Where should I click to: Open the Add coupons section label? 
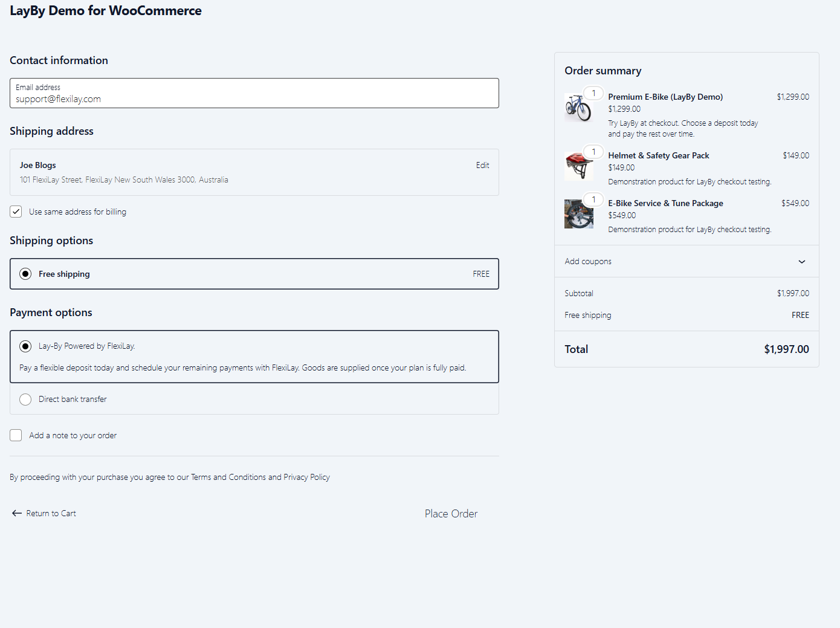[588, 262]
